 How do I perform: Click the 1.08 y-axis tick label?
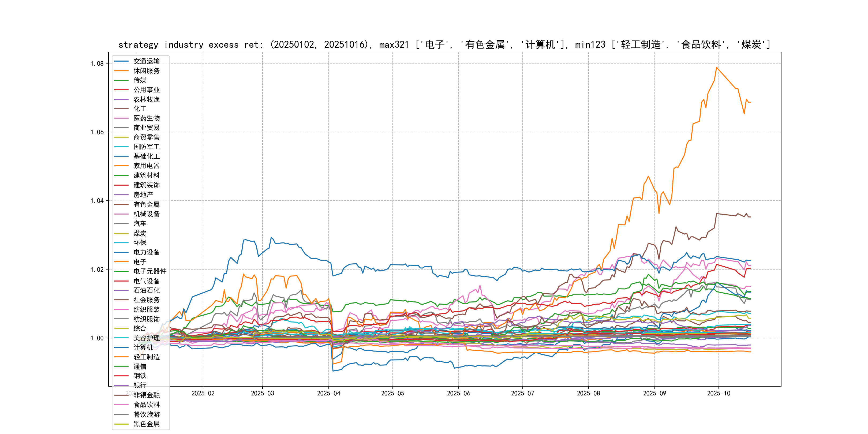[97, 63]
